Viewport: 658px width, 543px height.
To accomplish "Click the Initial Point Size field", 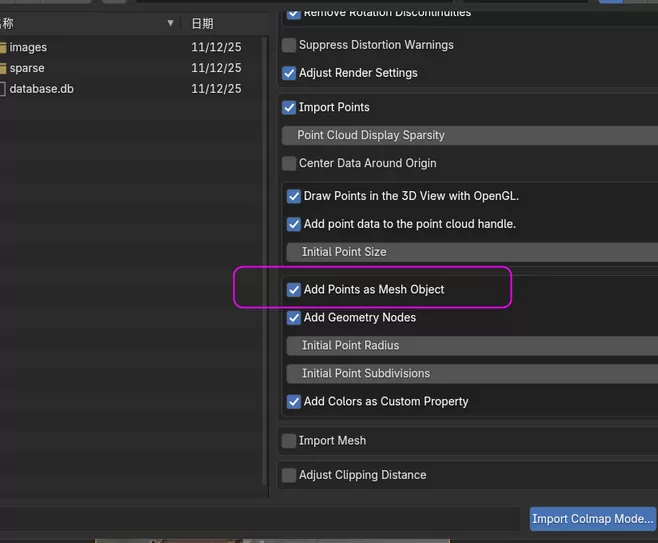I will [x=470, y=252].
